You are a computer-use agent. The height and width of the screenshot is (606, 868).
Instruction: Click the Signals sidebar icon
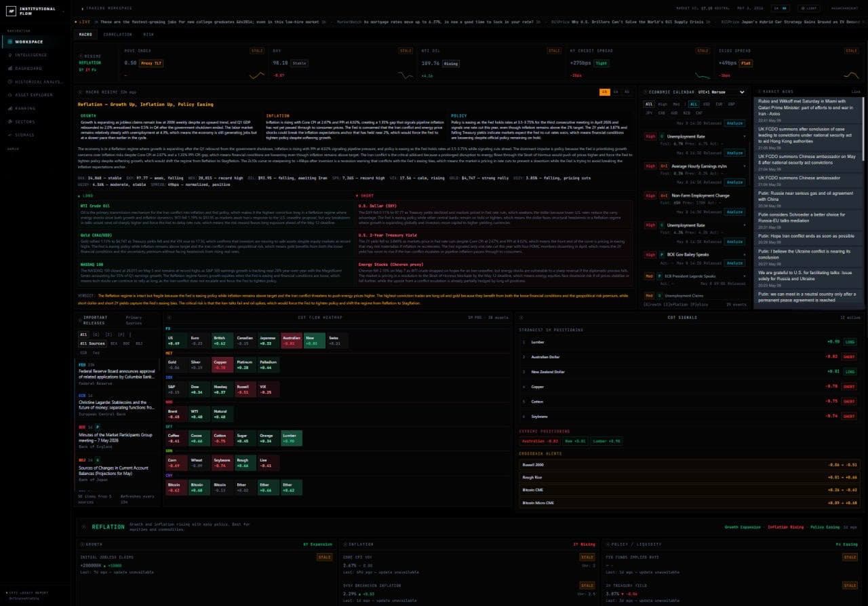(x=9, y=134)
